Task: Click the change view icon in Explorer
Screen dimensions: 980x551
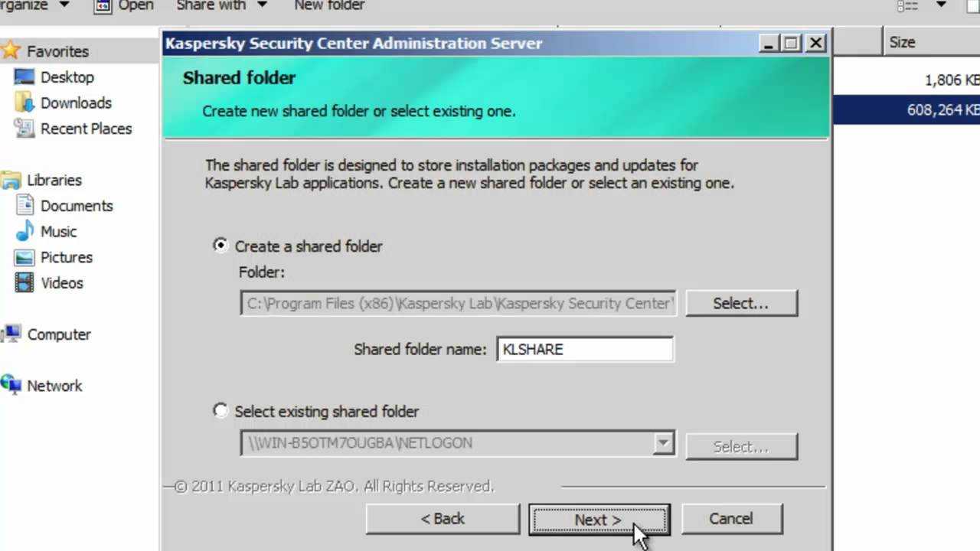Action: click(908, 5)
